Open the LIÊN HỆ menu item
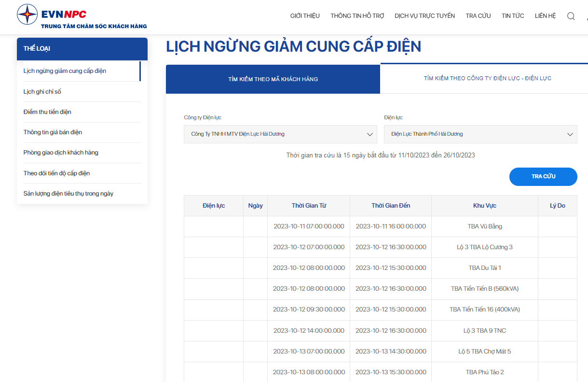This screenshot has width=588, height=382. 545,16
